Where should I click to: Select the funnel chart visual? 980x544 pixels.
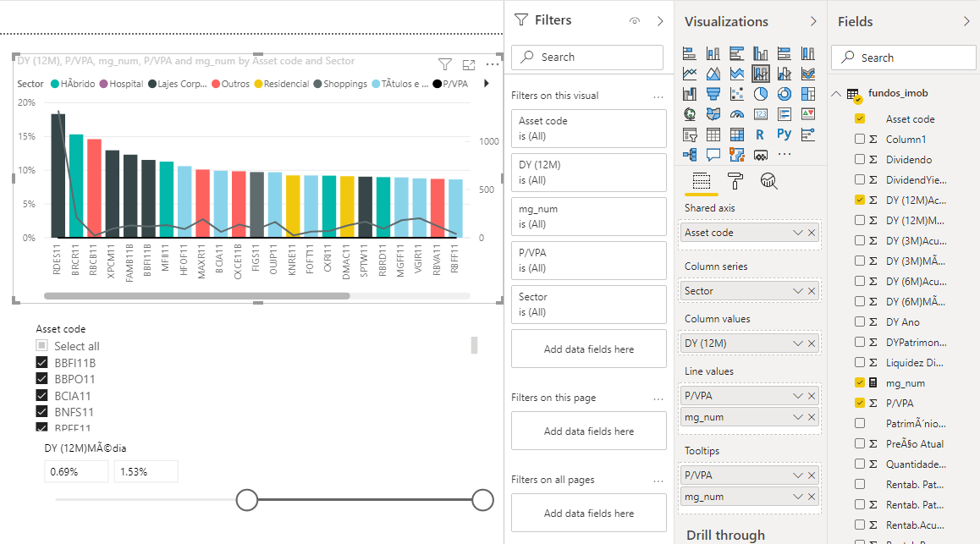(713, 94)
